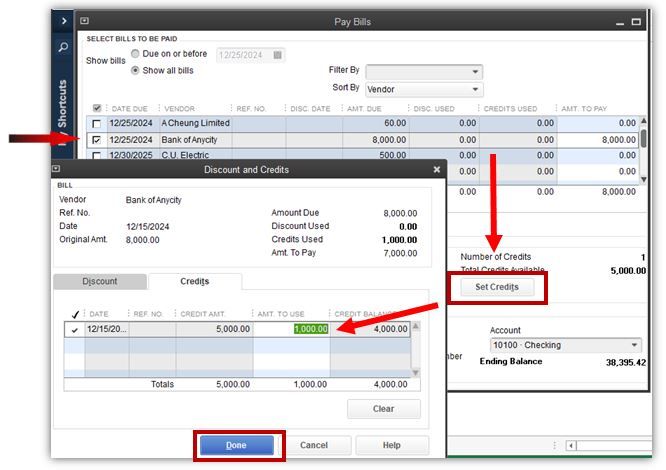Switch to the Credits tab
Screen dimensions: 666x470
point(195,281)
